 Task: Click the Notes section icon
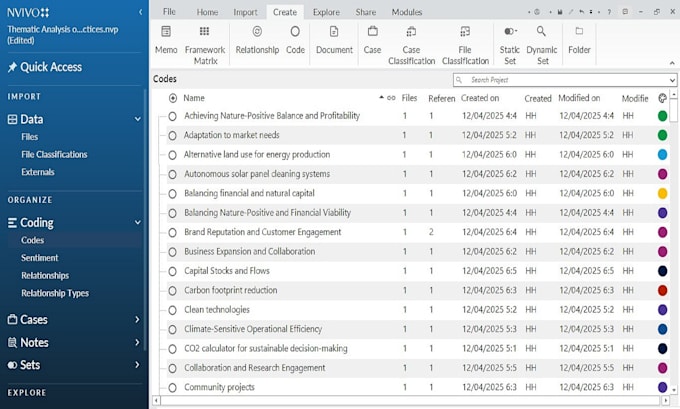coord(12,343)
